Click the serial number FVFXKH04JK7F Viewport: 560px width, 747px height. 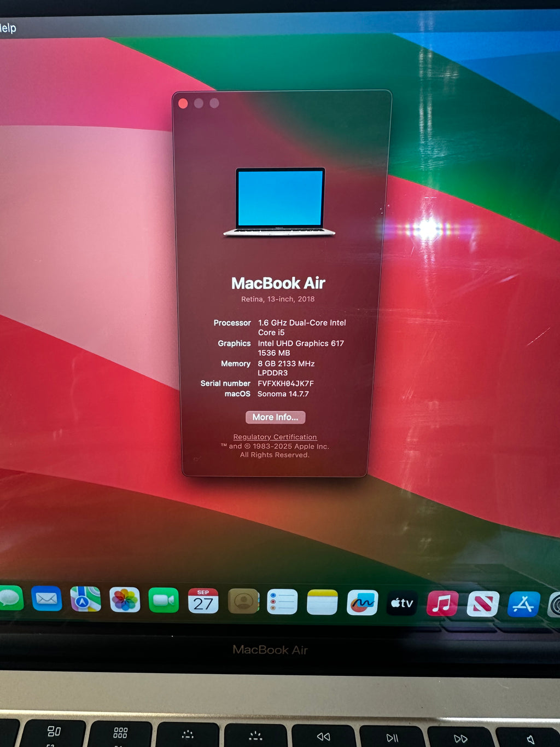(x=285, y=384)
